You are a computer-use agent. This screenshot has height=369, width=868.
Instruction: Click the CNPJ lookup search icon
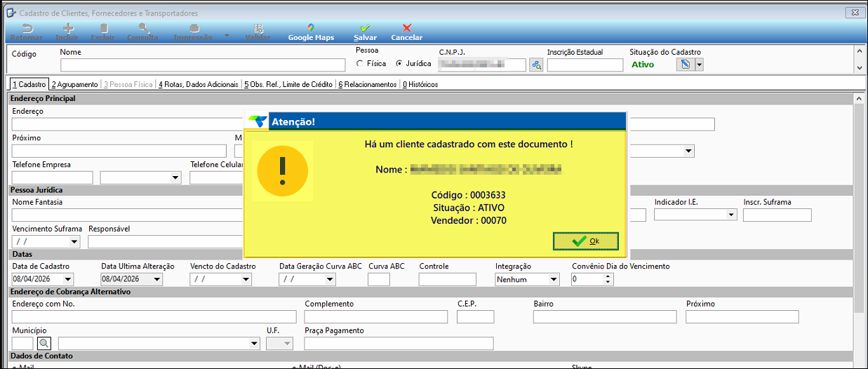click(x=537, y=65)
